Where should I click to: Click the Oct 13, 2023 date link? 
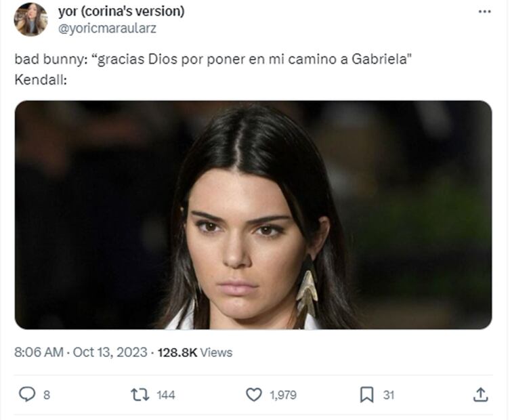click(110, 352)
